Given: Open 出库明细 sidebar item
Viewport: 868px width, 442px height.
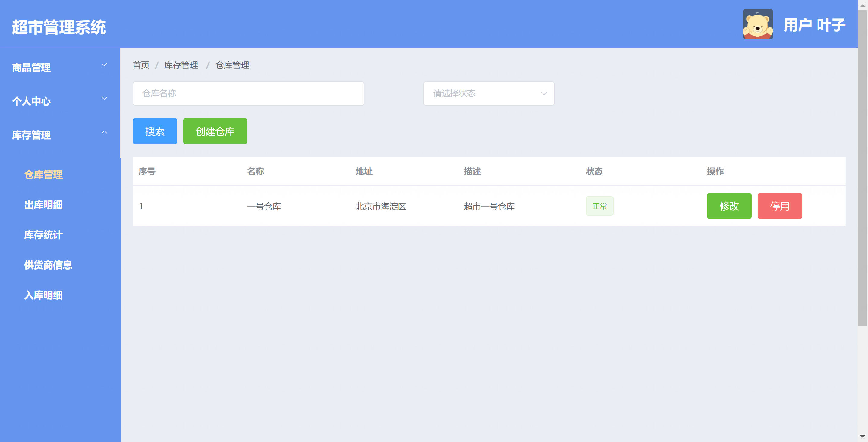Looking at the screenshot, I should [x=43, y=205].
